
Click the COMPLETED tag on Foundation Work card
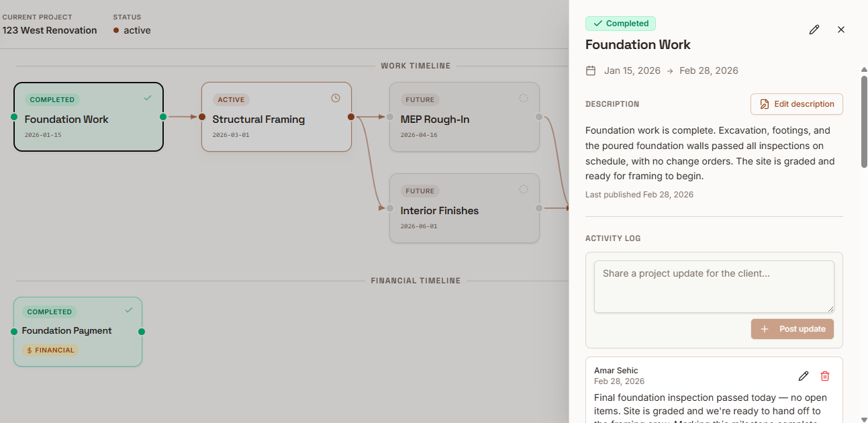(52, 99)
